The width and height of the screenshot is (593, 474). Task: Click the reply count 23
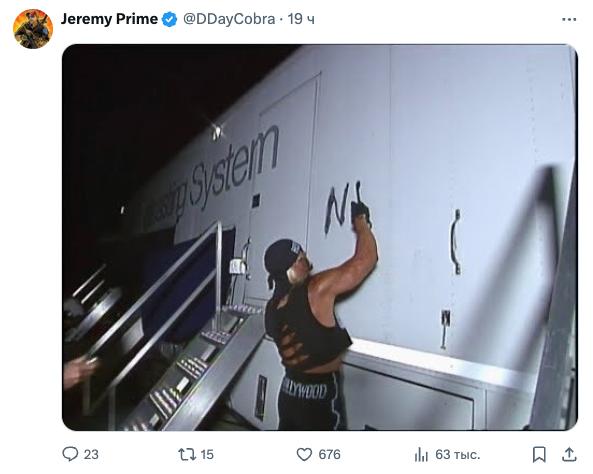[x=91, y=454]
